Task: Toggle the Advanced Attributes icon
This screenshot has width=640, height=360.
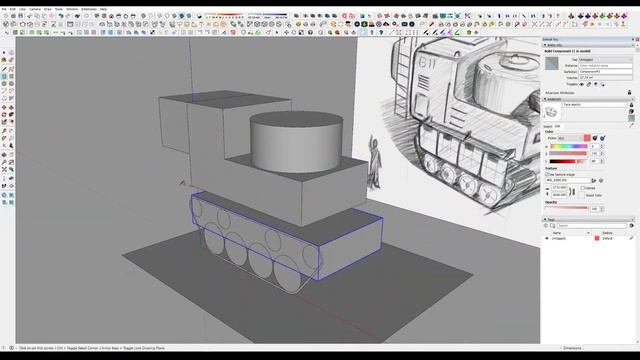Action: [x=629, y=93]
